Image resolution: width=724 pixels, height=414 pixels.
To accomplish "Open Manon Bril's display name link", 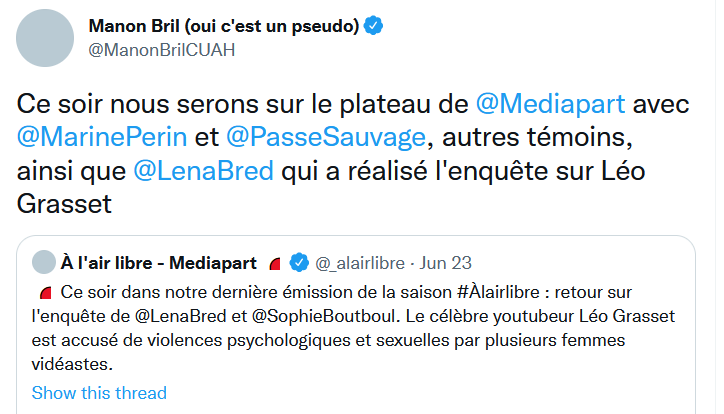I will [224, 26].
